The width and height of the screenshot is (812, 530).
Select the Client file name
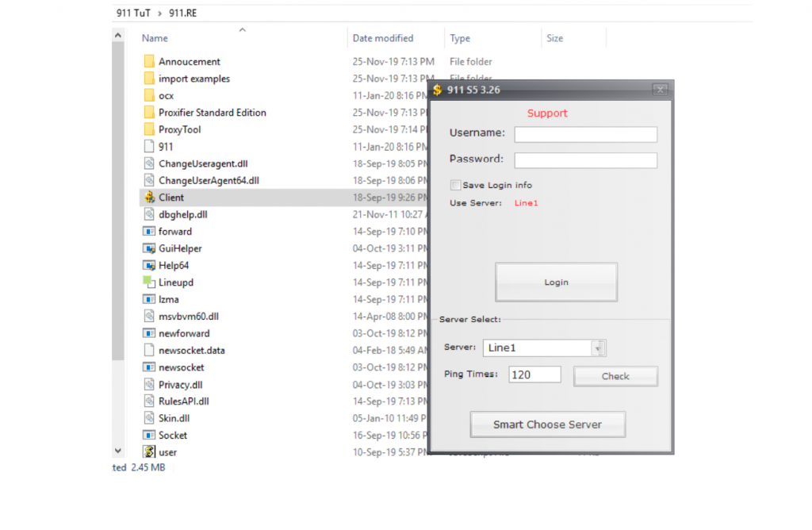point(171,198)
